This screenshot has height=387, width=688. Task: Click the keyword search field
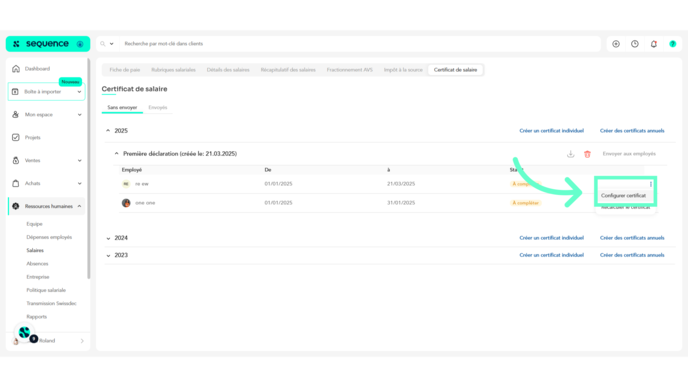click(359, 44)
